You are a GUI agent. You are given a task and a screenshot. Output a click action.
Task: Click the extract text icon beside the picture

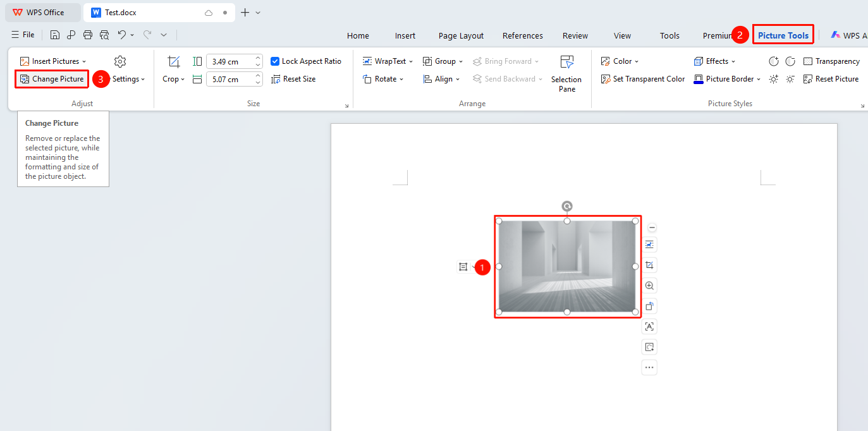[x=649, y=326]
